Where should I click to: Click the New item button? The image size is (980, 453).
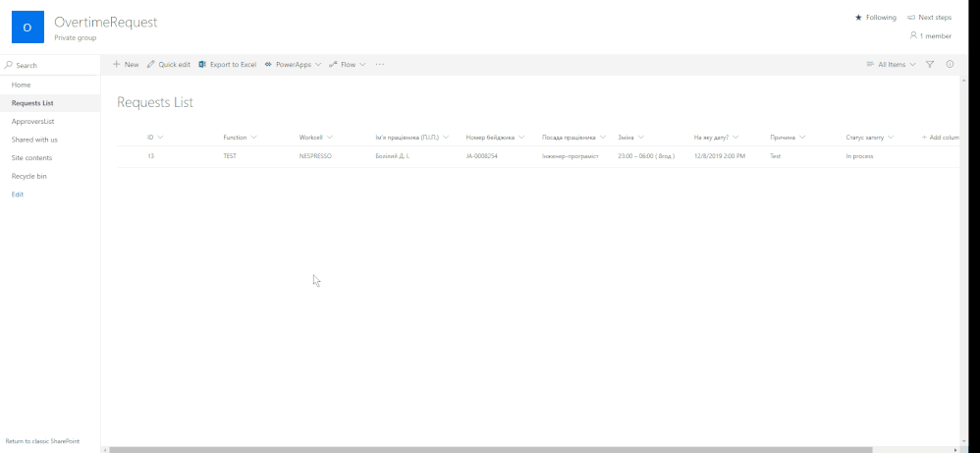(126, 65)
